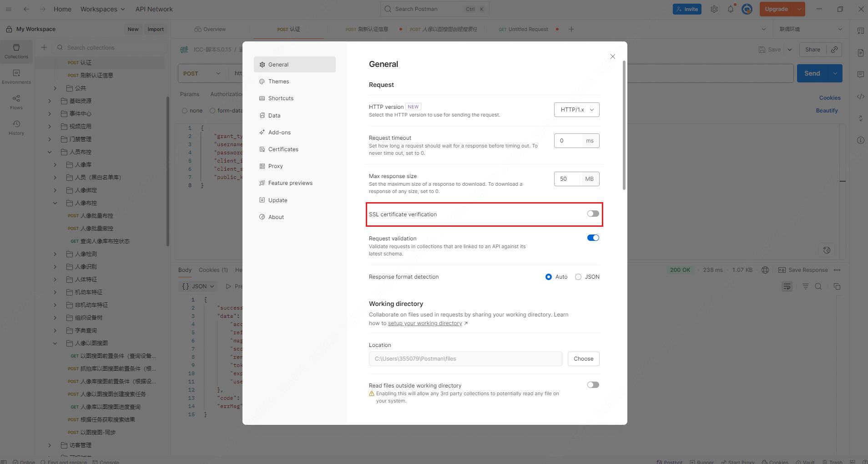868x464 pixels.
Task: Close the settings dialog with X
Action: (613, 56)
